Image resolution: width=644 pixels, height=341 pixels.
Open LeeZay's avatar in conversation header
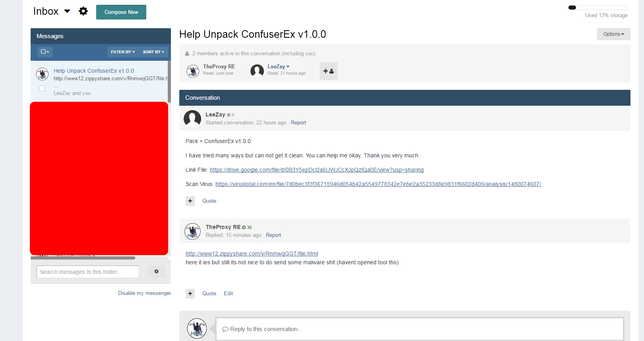pyautogui.click(x=192, y=118)
